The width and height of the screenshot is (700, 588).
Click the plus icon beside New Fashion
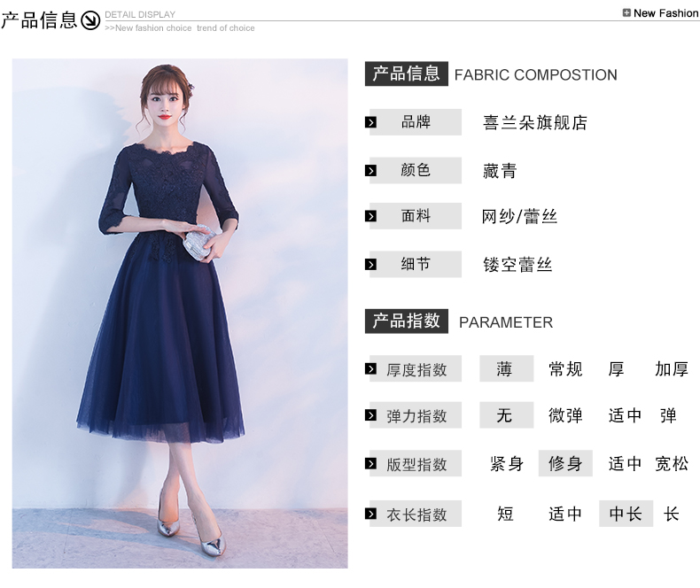pos(626,13)
